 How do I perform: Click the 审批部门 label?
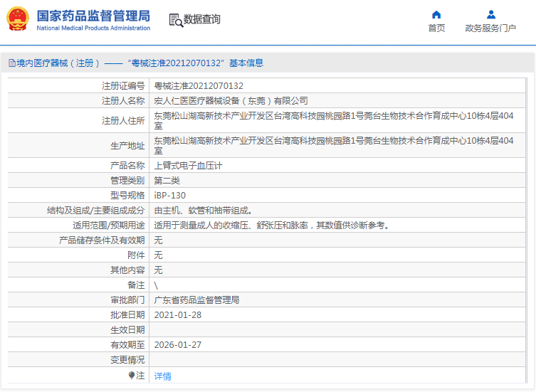(127, 300)
